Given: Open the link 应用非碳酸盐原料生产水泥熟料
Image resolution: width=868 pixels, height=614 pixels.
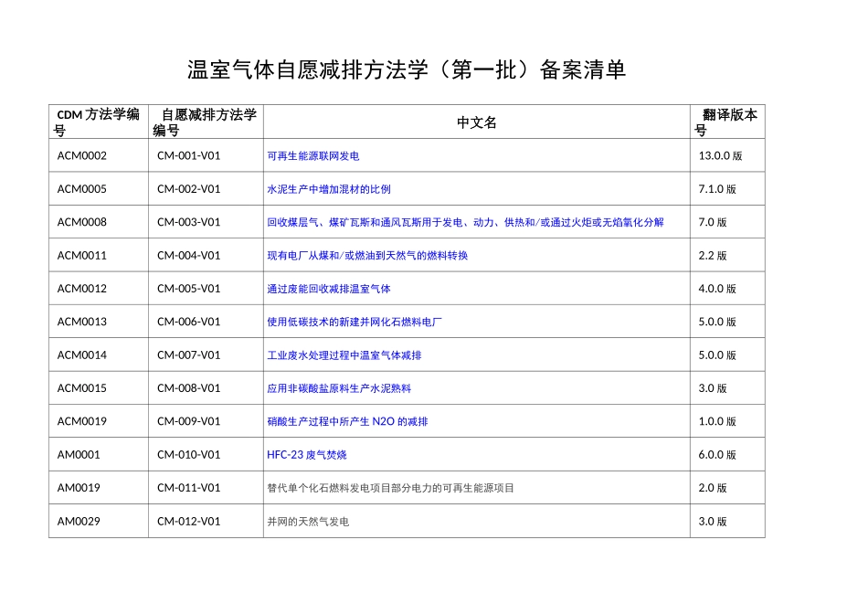Looking at the screenshot, I should tap(339, 388).
